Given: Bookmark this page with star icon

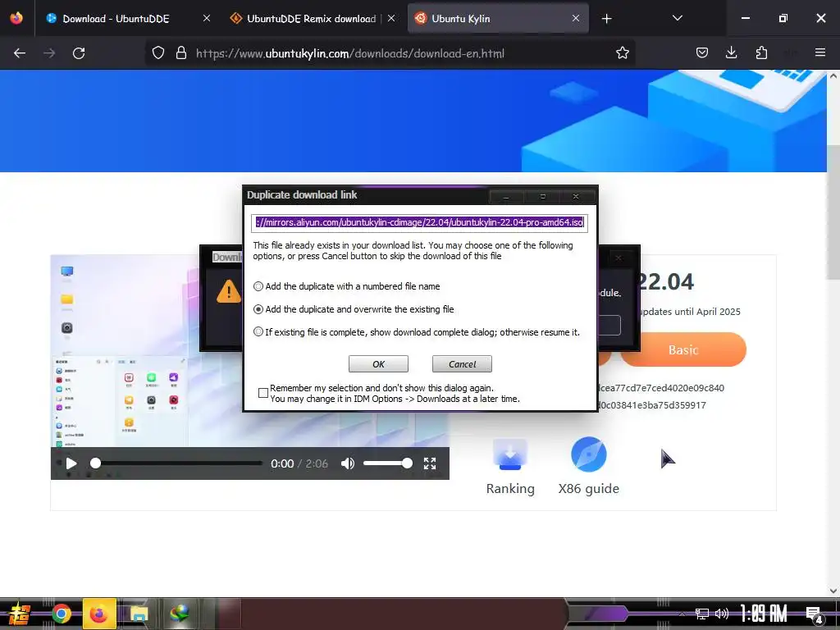Looking at the screenshot, I should [x=622, y=53].
